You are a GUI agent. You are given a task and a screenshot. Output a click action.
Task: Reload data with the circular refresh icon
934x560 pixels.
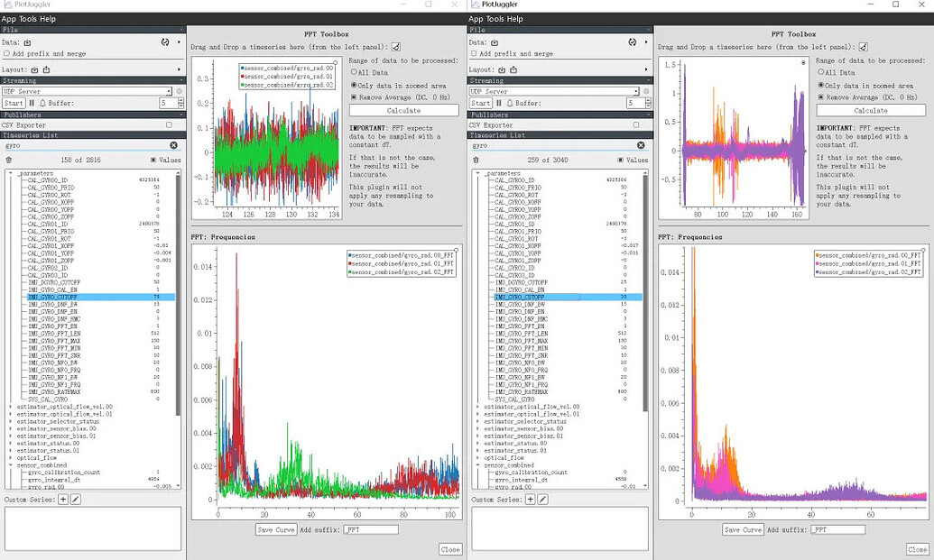pos(166,42)
